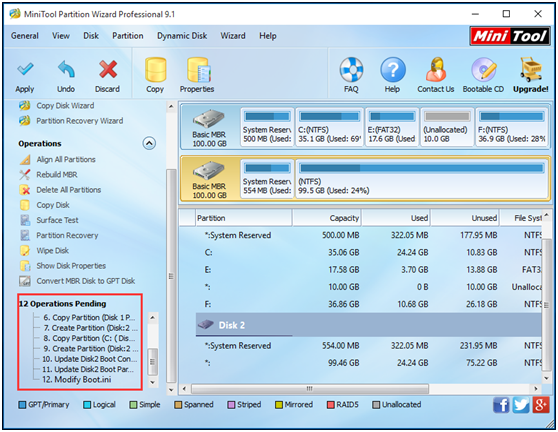Sort by the Unused column header
Screen dimensions: 558x432
click(465, 218)
